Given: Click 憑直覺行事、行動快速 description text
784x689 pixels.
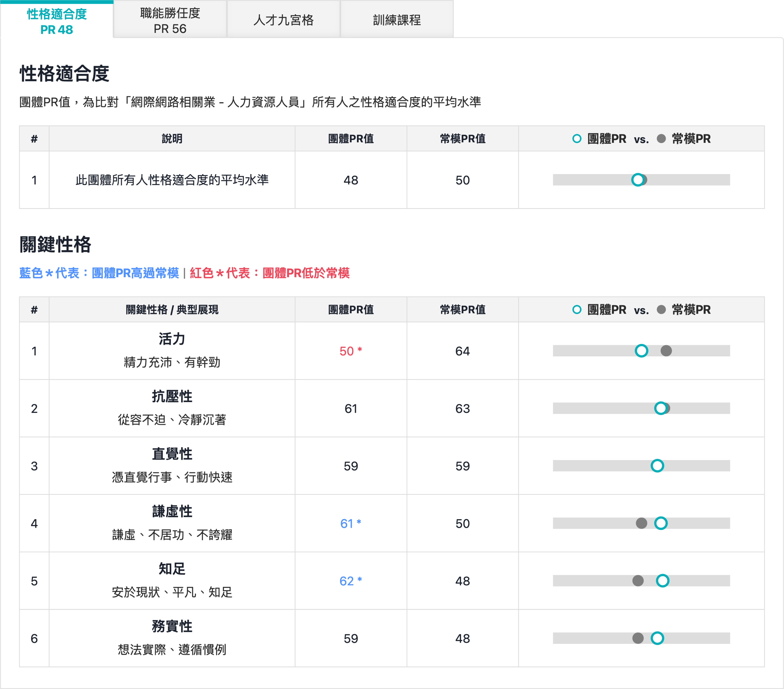Looking at the screenshot, I should click(x=172, y=477).
